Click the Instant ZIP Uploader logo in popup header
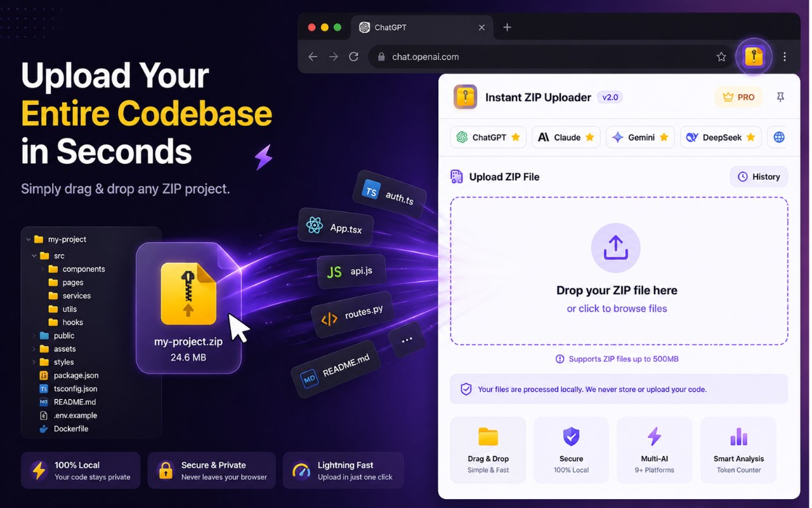Image resolution: width=812 pixels, height=508 pixels. [x=466, y=97]
